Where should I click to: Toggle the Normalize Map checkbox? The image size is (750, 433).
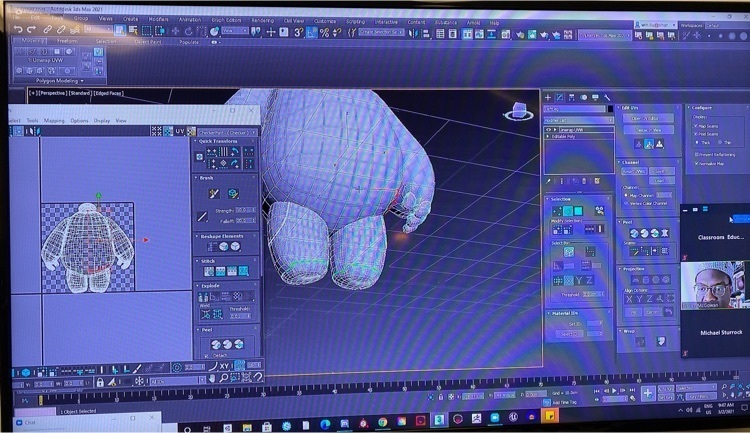click(x=696, y=163)
